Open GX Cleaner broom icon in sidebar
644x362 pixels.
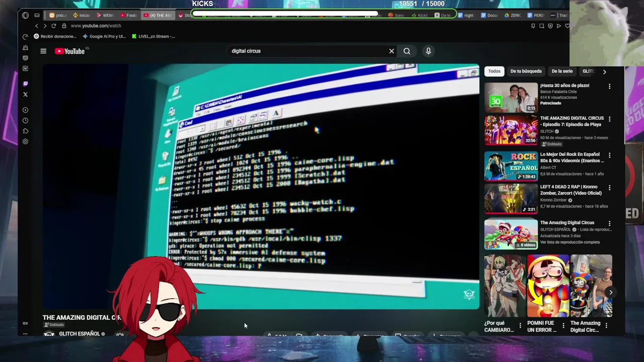[x=25, y=48]
